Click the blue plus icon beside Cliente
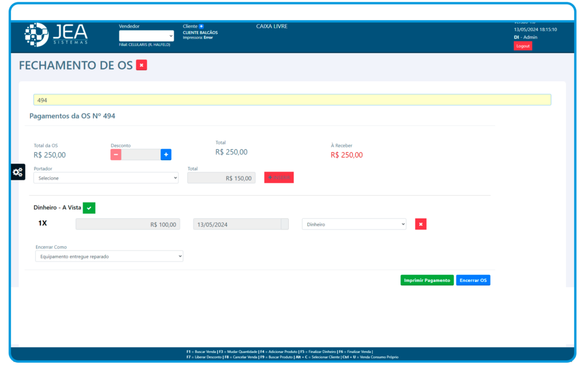The width and height of the screenshot is (588, 369). (202, 26)
